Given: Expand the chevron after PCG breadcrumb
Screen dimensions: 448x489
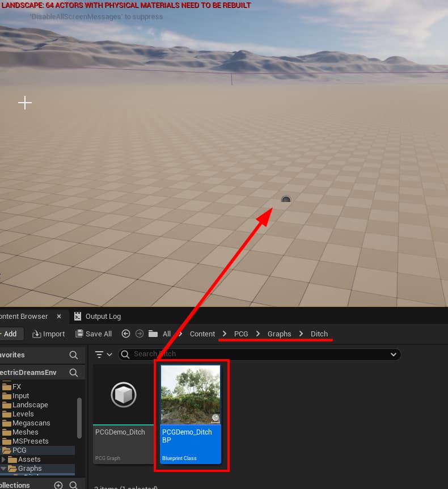Looking at the screenshot, I should click(x=258, y=334).
